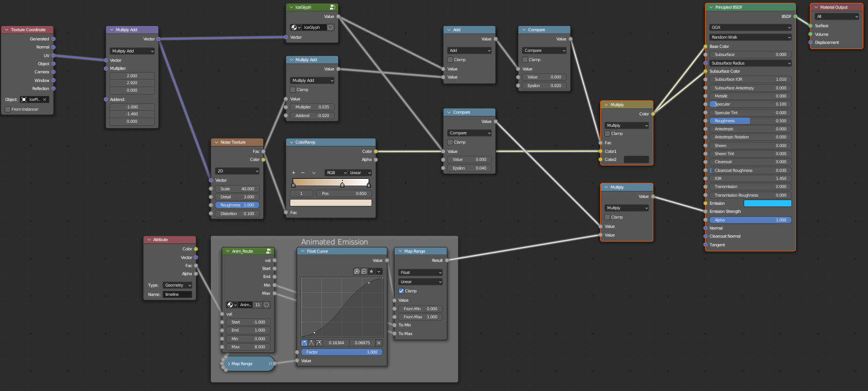The width and height of the screenshot is (868, 391).
Task: Zoom in on the Float Curve graph
Action: pos(357,271)
